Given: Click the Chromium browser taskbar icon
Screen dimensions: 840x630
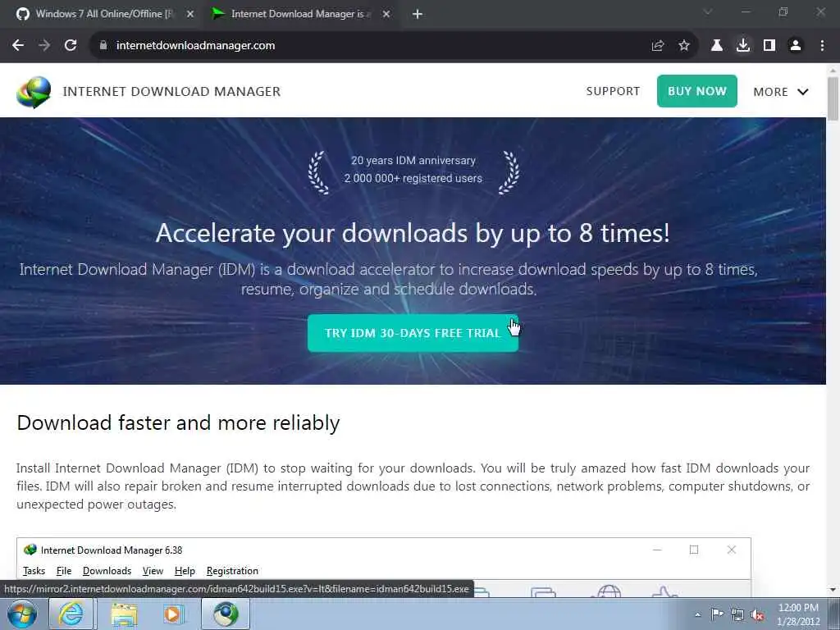Looking at the screenshot, I should tap(226, 614).
